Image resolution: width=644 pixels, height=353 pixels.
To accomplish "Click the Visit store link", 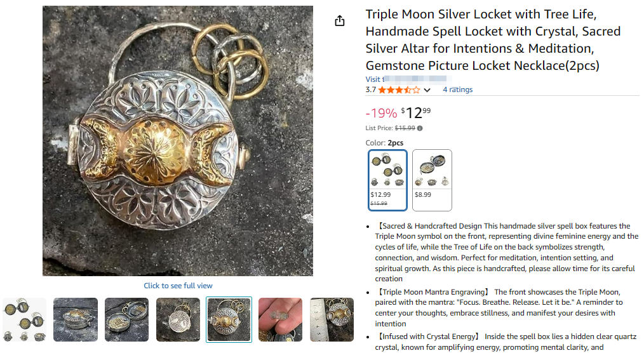I will [x=408, y=79].
